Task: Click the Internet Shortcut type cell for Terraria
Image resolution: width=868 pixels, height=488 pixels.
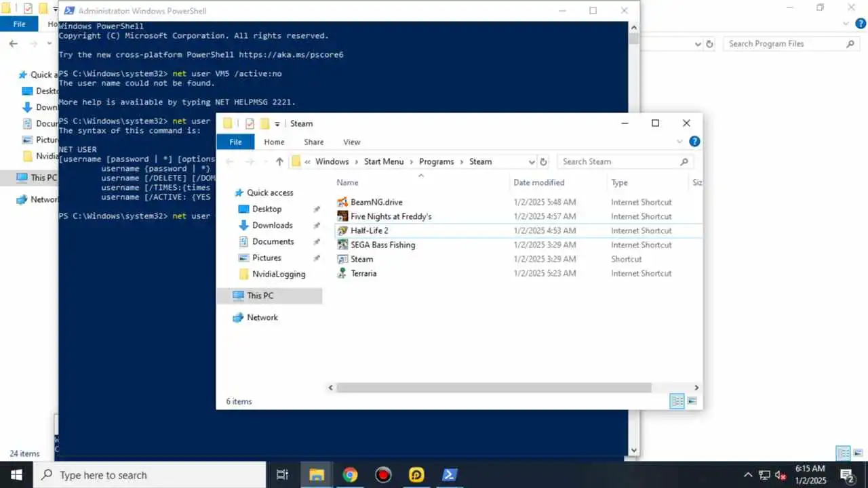Action: coord(641,273)
